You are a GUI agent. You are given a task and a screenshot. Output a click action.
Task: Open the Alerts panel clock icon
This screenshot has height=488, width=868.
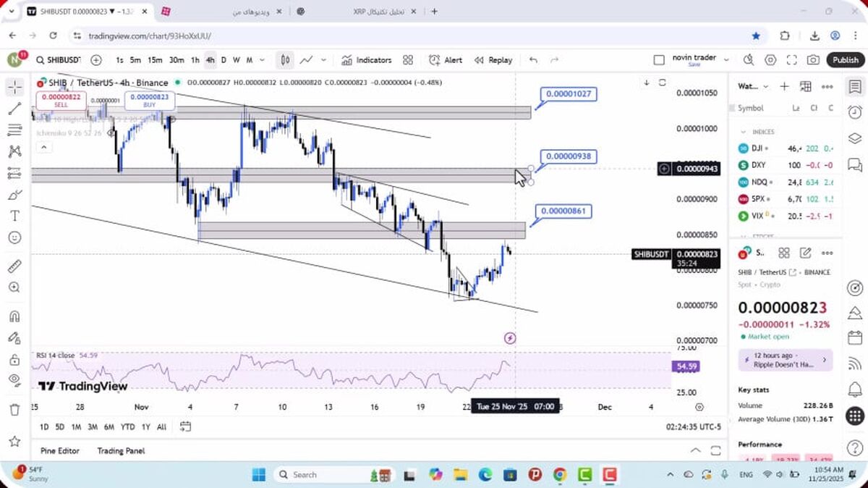pos(855,112)
